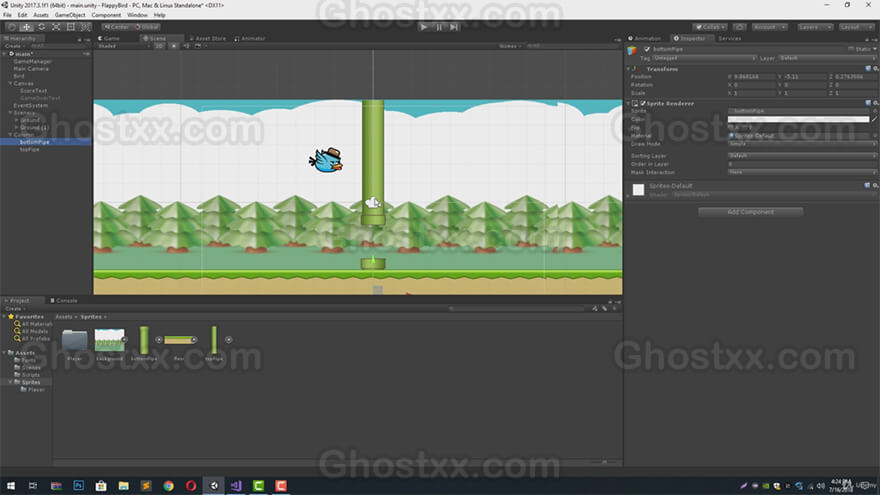This screenshot has width=880, height=495.
Task: Select the Scale tool
Action: coord(56,27)
